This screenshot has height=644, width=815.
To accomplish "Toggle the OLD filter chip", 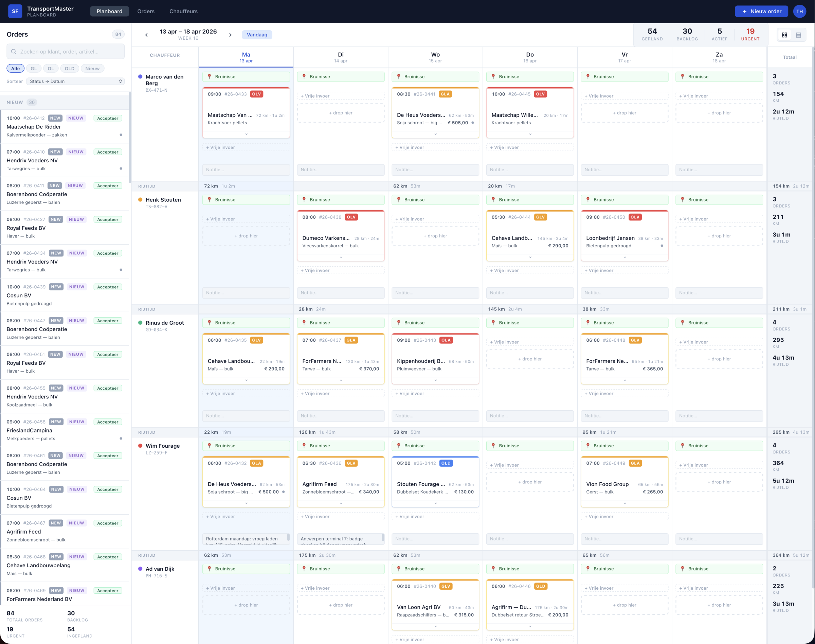I will 69,69.
